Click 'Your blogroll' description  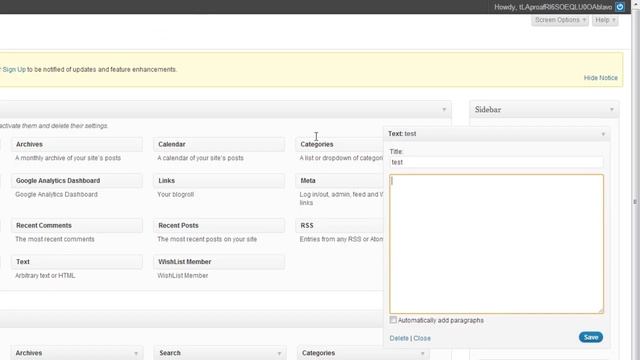click(x=176, y=195)
